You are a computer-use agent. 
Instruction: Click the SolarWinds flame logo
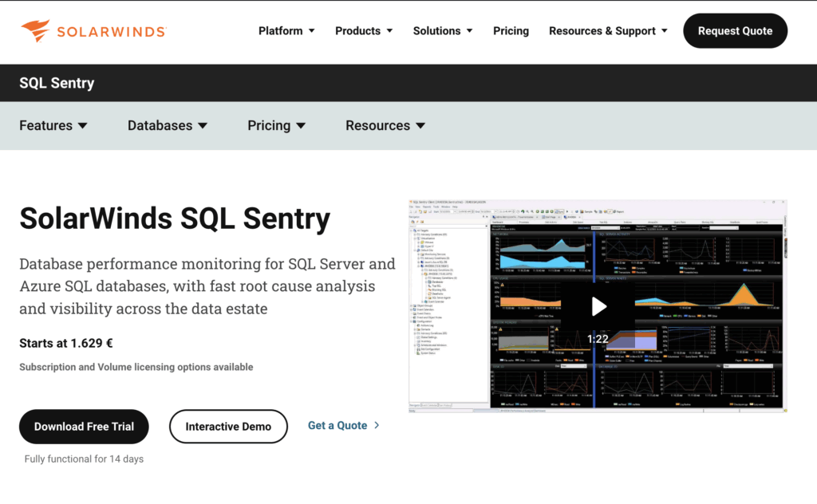pos(36,31)
